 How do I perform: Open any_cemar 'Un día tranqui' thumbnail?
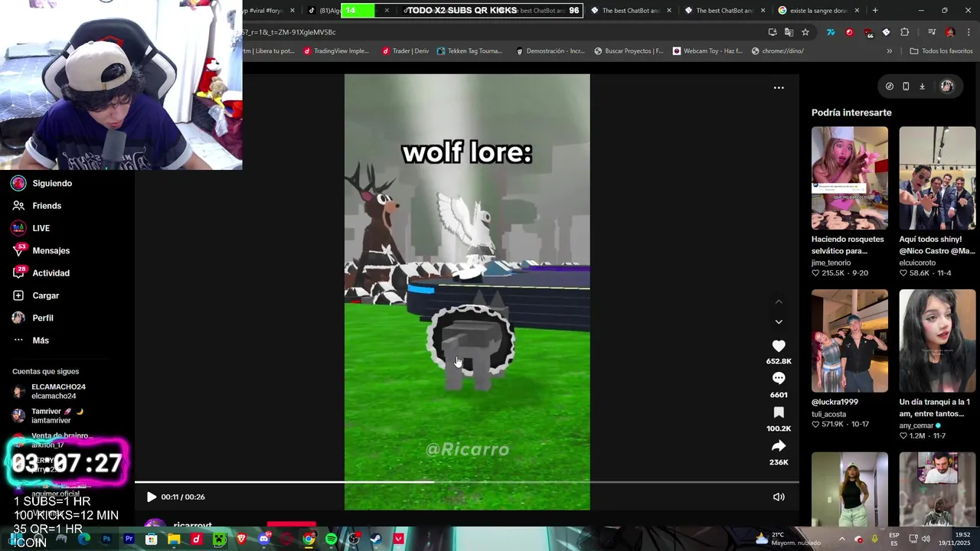937,341
